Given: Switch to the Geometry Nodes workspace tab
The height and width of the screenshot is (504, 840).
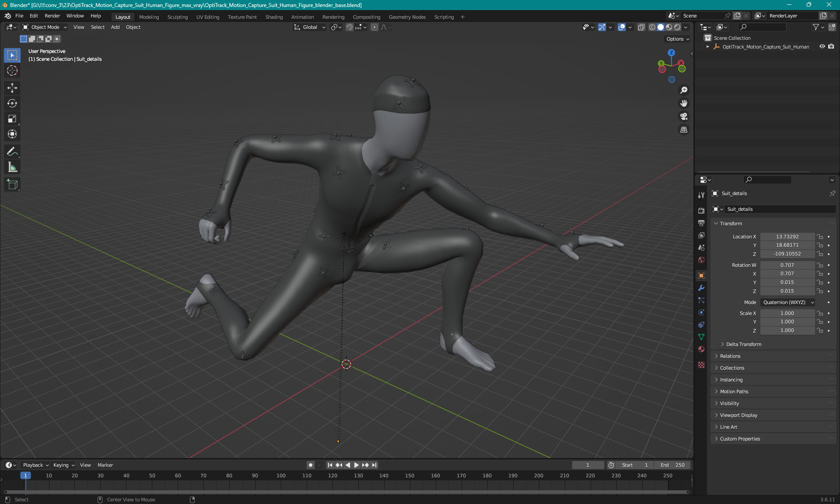Looking at the screenshot, I should click(x=407, y=17).
